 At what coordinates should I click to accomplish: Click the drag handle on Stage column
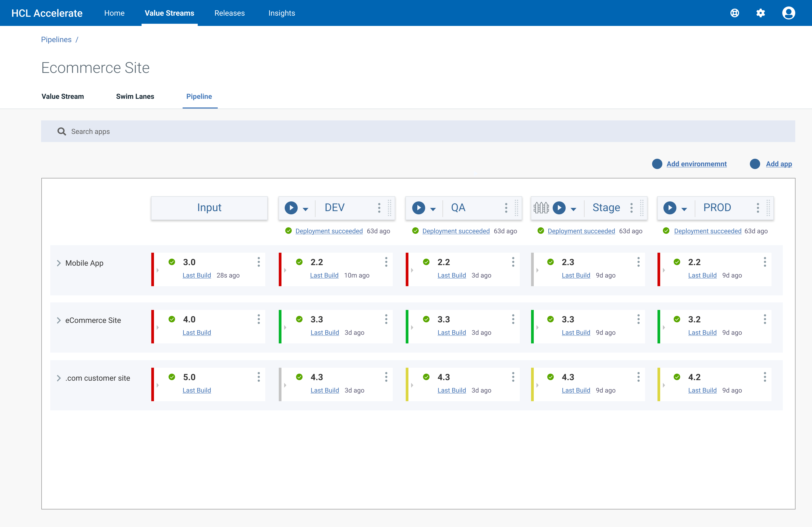(x=642, y=208)
